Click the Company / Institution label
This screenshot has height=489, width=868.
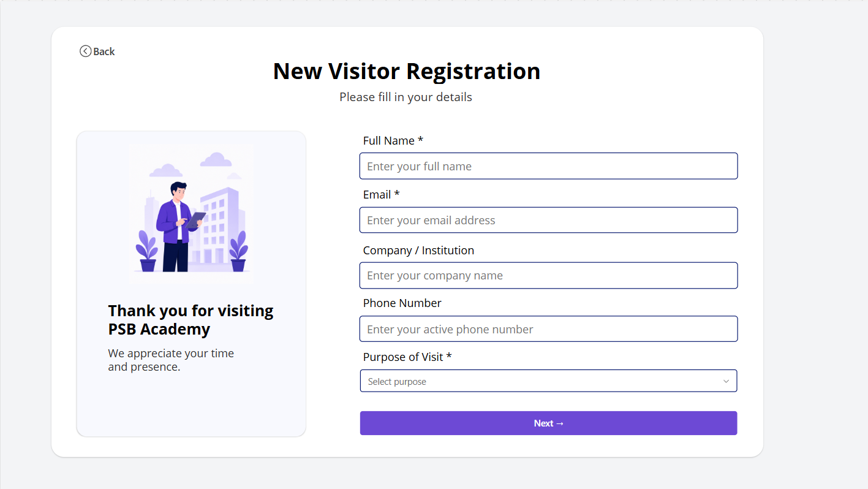pos(418,250)
